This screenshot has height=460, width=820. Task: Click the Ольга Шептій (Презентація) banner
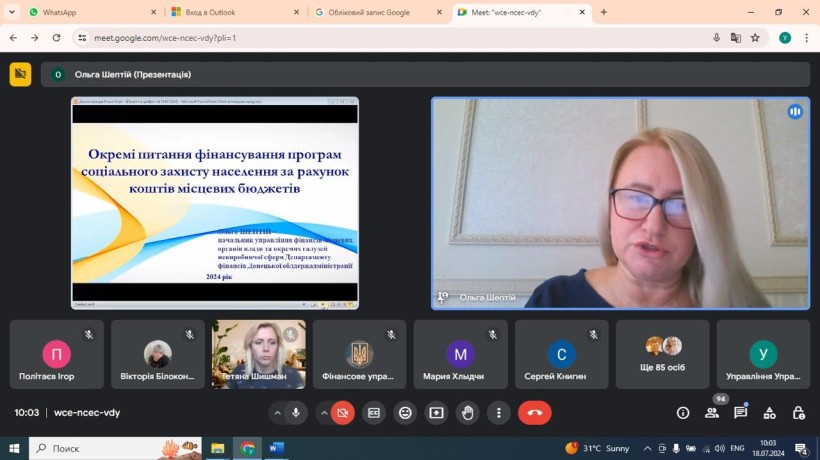click(x=426, y=74)
